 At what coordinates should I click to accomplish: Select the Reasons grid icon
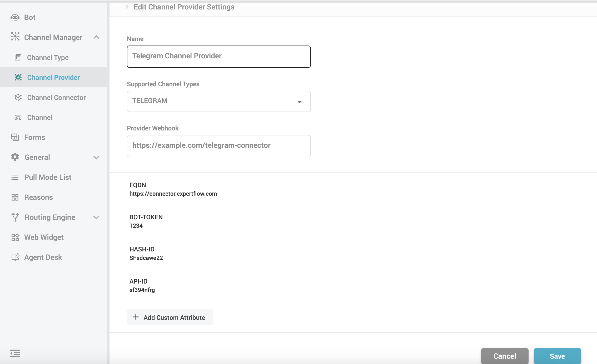(x=15, y=197)
